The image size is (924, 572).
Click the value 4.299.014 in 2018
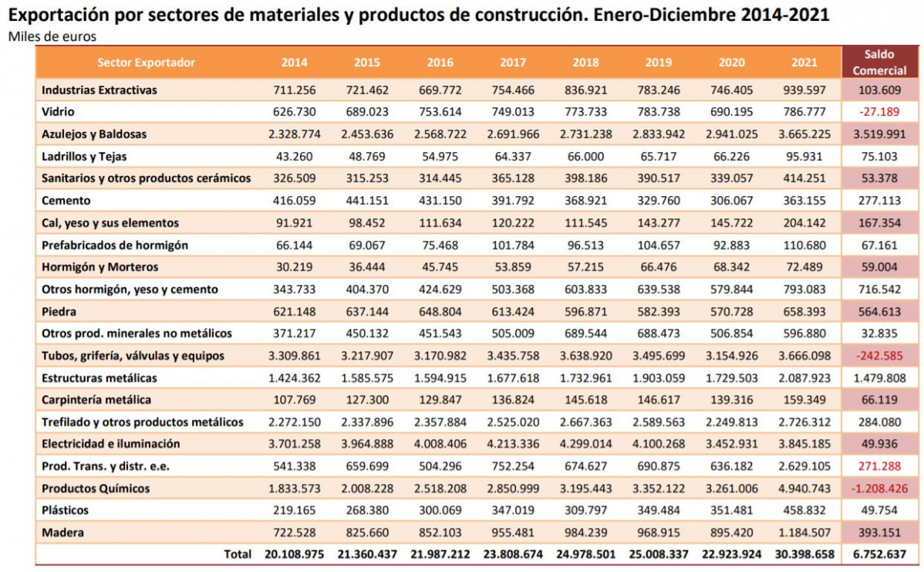(x=585, y=443)
